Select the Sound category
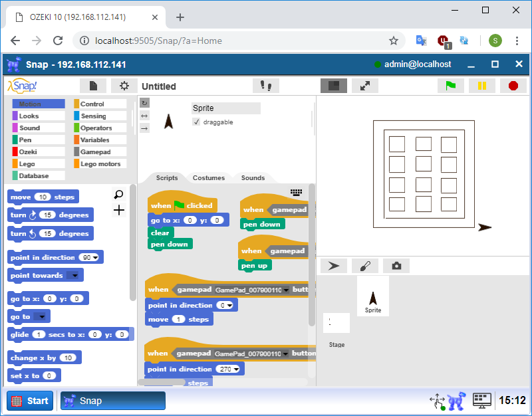532x416 pixels. click(39, 128)
